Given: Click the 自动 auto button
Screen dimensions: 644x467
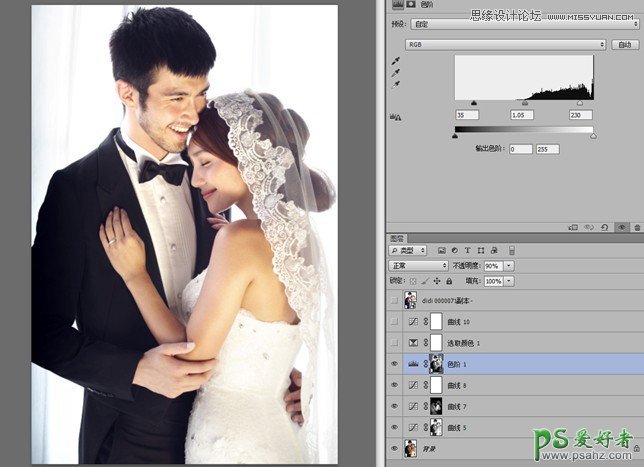Looking at the screenshot, I should pos(625,45).
